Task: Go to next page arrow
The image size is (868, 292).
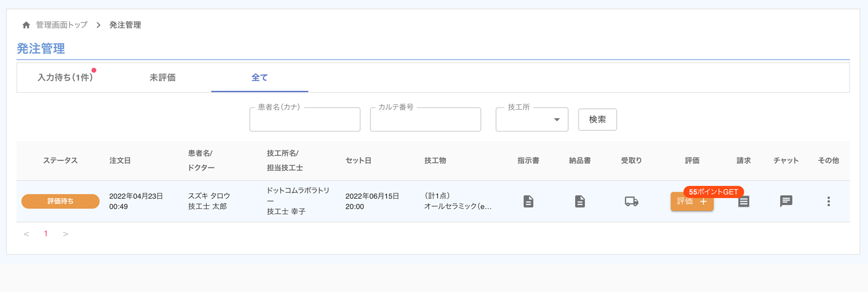Action: tap(65, 234)
